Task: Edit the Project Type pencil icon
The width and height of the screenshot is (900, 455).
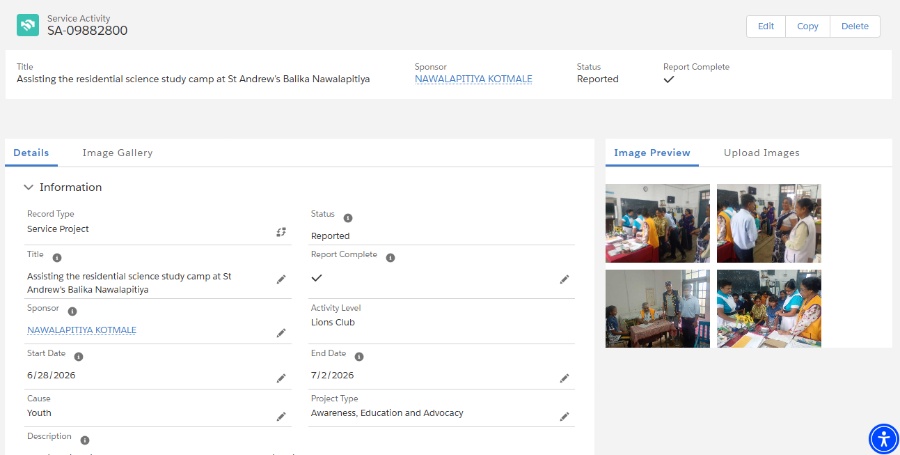Action: coord(564,417)
